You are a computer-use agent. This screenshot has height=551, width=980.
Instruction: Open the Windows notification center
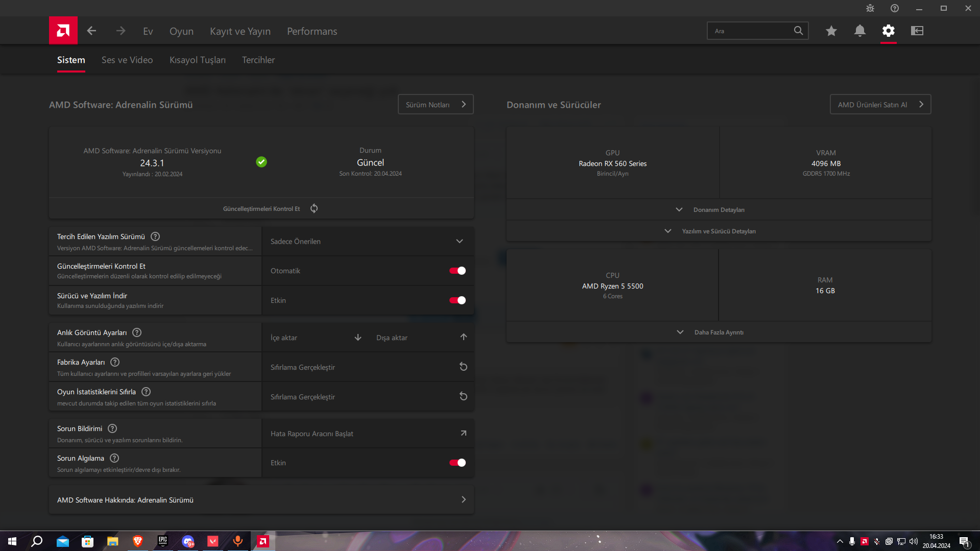coord(965,541)
